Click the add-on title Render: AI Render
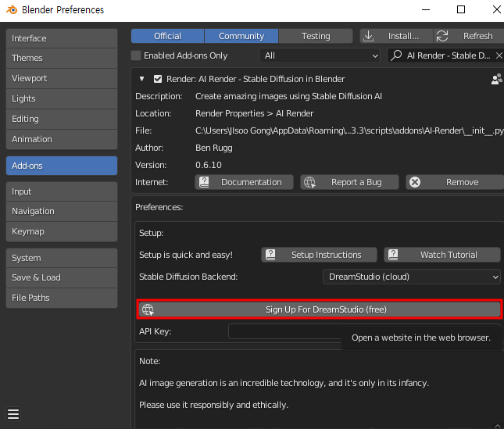This screenshot has height=429, width=504. (256, 79)
